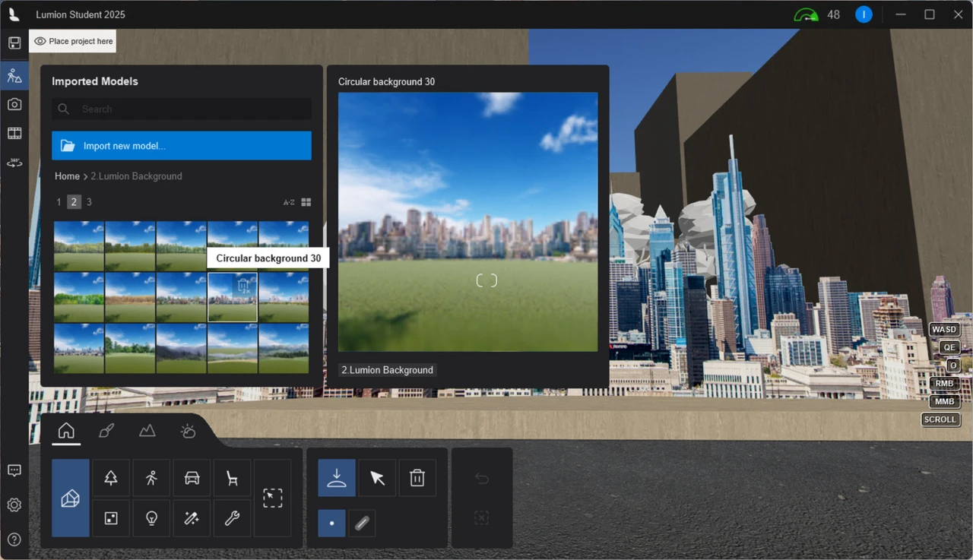Select the Effects magic wand category
973x560 pixels.
click(x=192, y=518)
